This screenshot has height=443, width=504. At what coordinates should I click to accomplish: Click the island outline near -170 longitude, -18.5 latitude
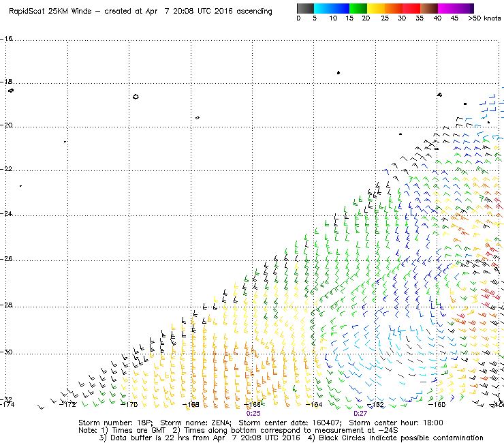tap(136, 97)
